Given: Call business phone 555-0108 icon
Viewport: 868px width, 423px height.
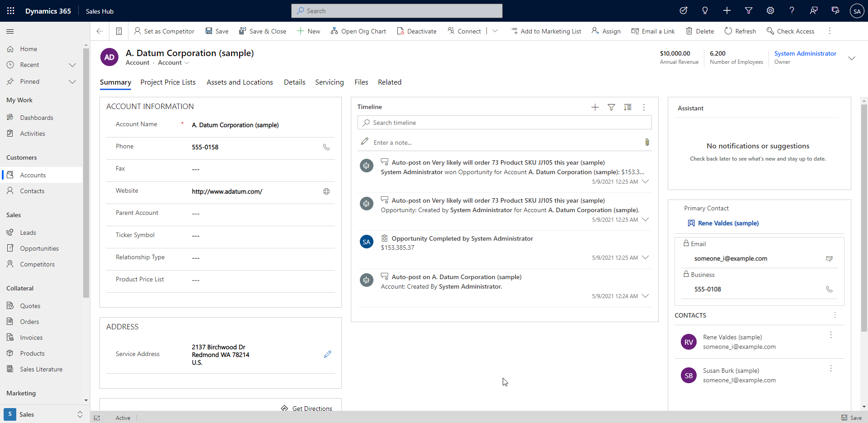Looking at the screenshot, I should (829, 289).
